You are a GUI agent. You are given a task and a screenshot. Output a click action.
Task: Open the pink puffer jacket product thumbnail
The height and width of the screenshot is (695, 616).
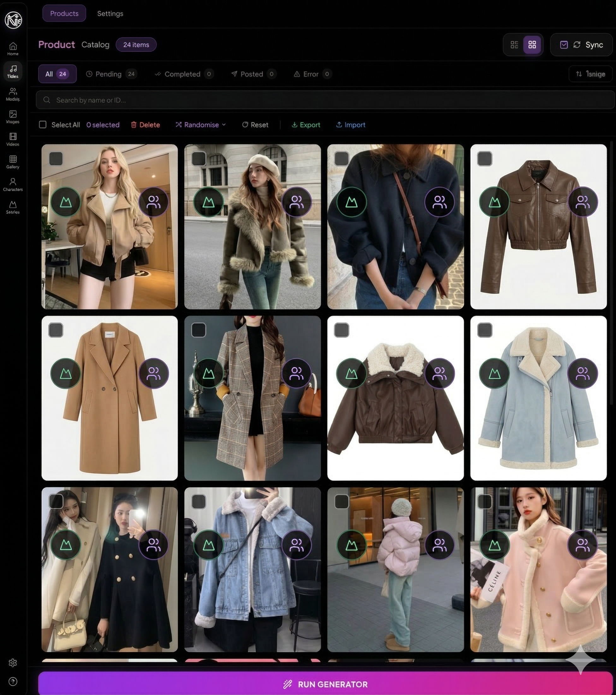(396, 569)
